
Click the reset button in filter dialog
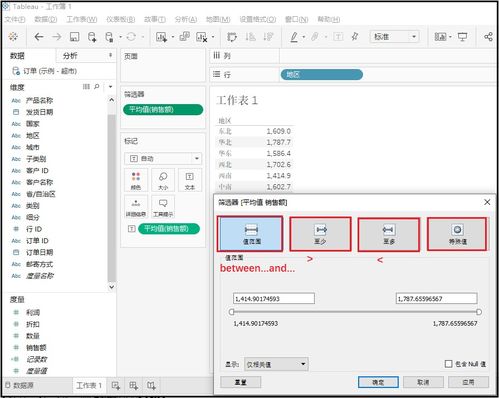241,382
